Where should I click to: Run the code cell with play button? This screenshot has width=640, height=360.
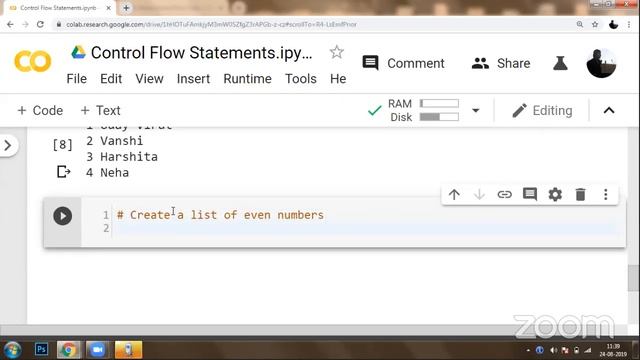coord(62,216)
